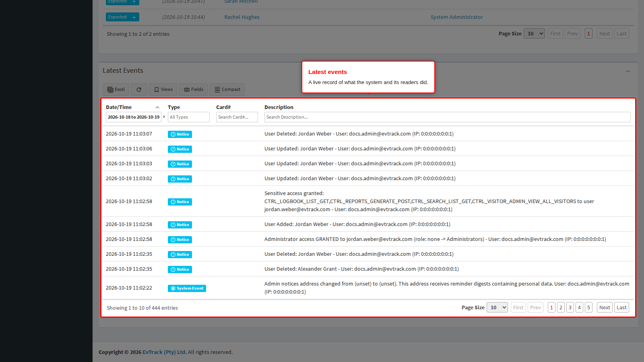Click the 2026-10-19 11:02:22 timestamp
The width and height of the screenshot is (644, 362).
pos(129,288)
